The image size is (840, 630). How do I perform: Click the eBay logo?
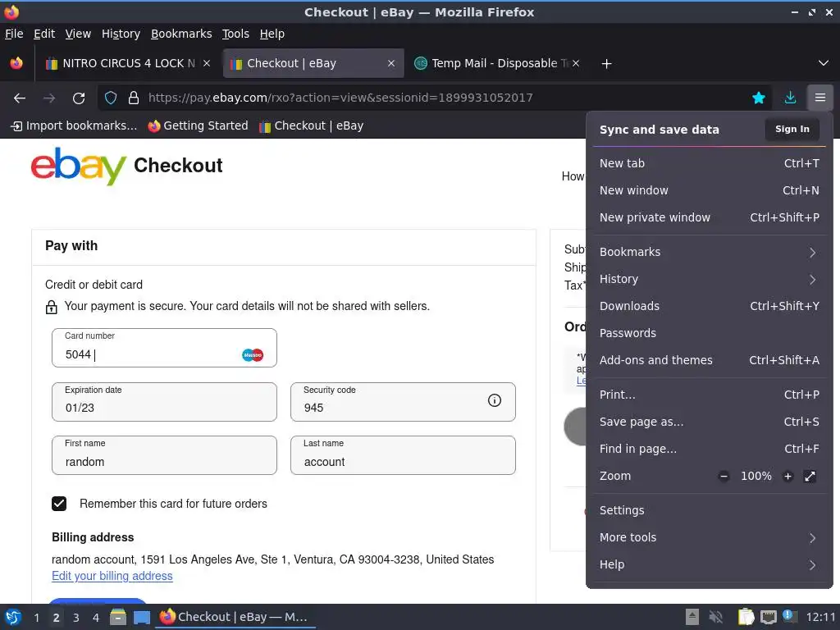[x=78, y=166]
